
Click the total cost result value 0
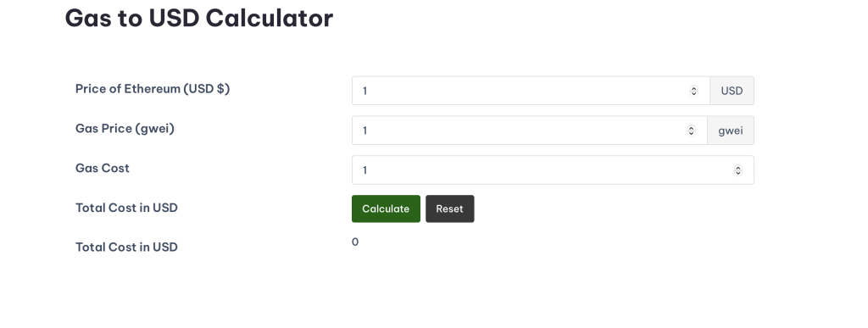[x=355, y=242]
